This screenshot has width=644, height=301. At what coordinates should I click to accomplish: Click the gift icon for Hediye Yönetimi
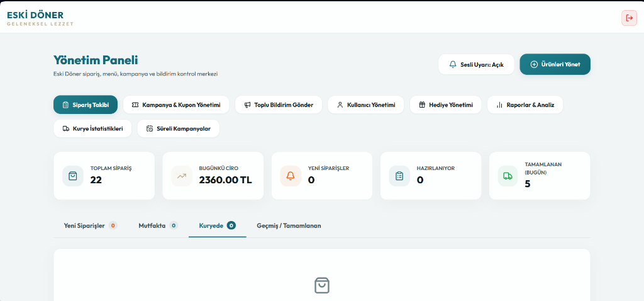[422, 105]
